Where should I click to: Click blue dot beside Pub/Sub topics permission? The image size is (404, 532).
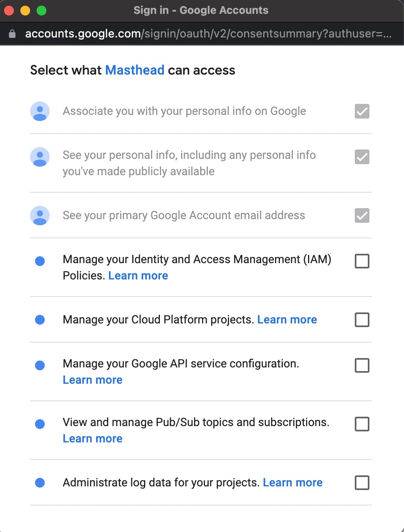(x=40, y=424)
